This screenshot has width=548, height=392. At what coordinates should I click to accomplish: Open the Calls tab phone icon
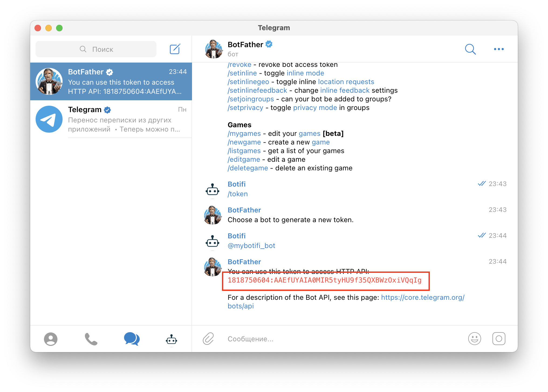(91, 339)
